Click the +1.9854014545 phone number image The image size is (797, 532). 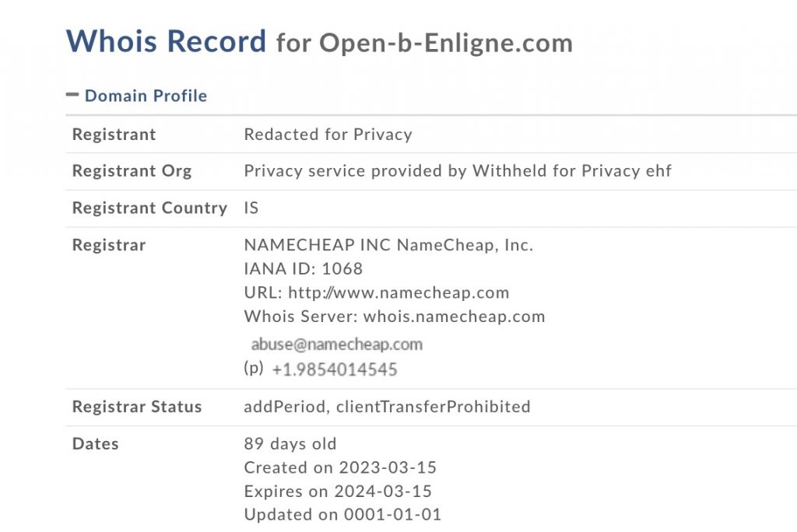[335, 369]
